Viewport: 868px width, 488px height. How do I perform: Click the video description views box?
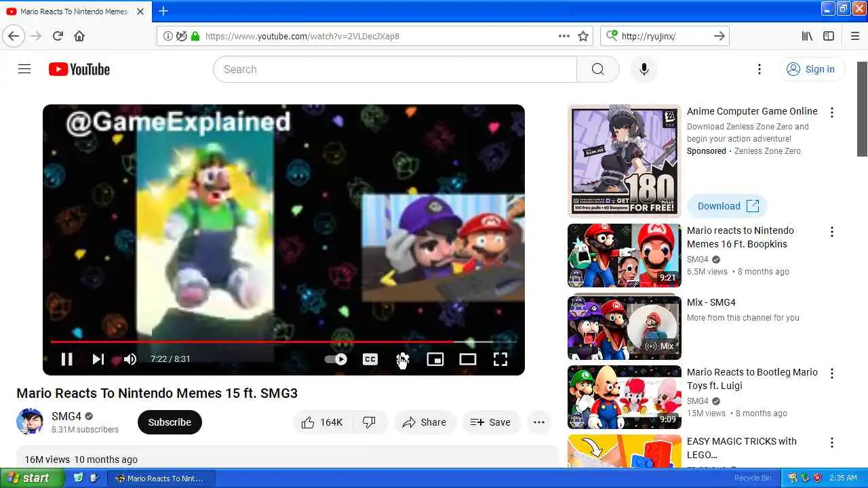pos(288,458)
